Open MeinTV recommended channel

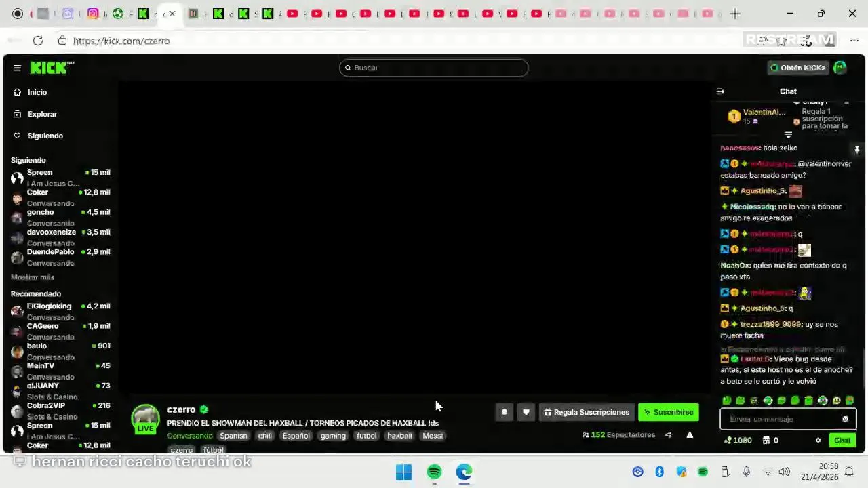tap(60, 371)
